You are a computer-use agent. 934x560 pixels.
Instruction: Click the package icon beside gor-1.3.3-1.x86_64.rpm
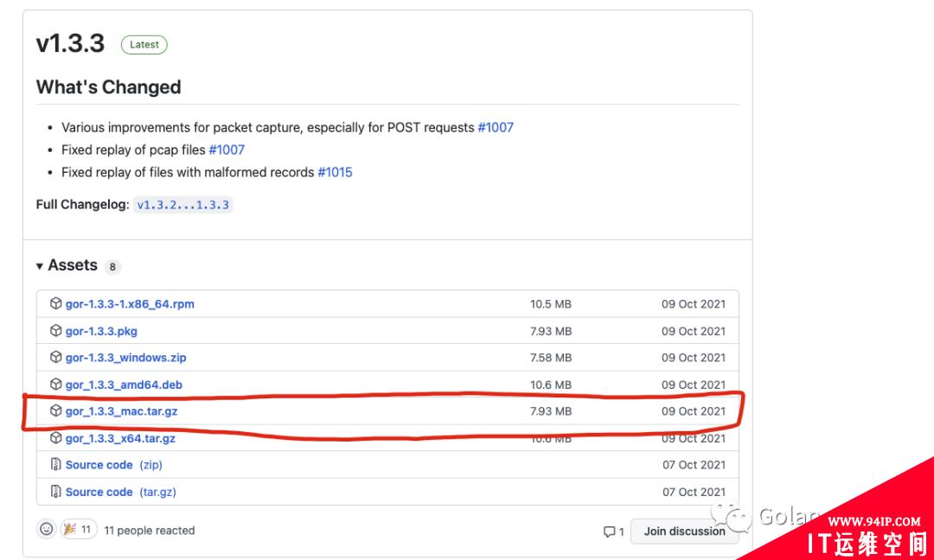(x=56, y=303)
